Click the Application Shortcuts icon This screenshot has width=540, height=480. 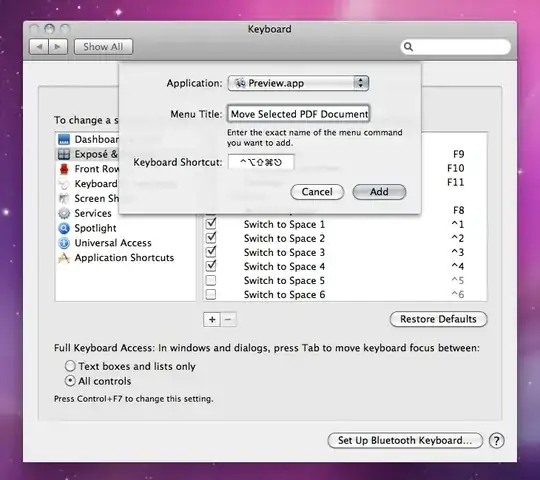[64, 258]
